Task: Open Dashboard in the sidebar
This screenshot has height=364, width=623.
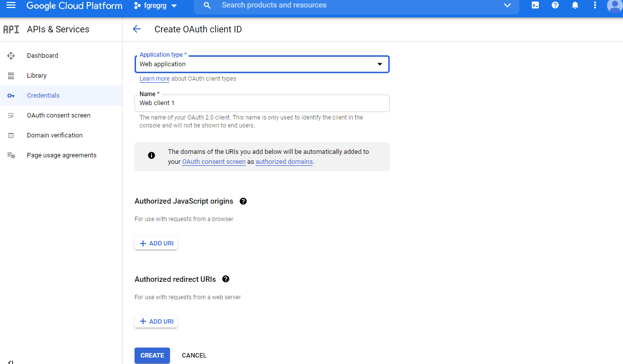Action: [42, 56]
